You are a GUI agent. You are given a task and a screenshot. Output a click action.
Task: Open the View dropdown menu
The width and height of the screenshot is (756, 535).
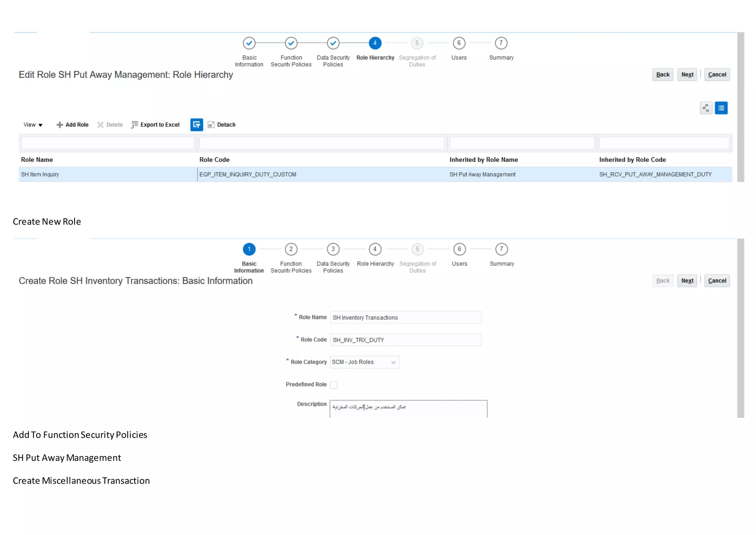(33, 125)
